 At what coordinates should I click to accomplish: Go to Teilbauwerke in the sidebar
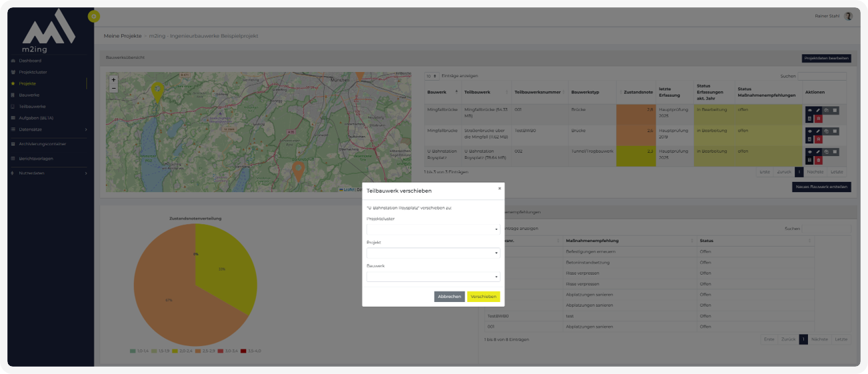click(32, 106)
